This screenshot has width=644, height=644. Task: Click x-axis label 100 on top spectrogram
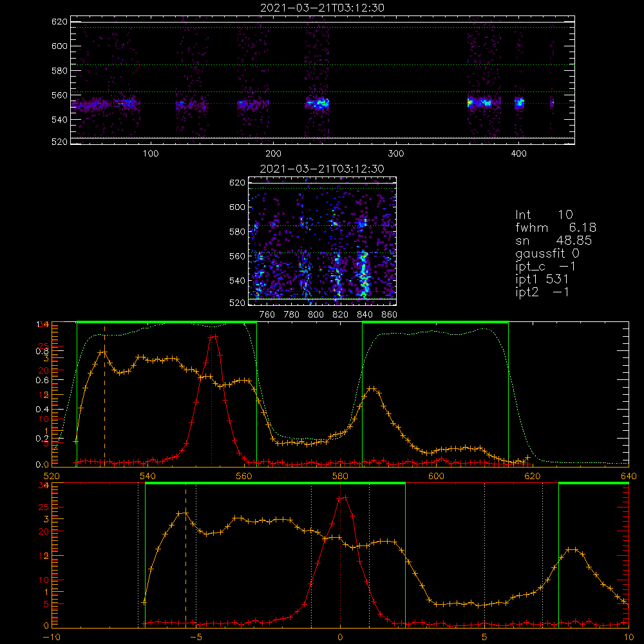(151, 154)
